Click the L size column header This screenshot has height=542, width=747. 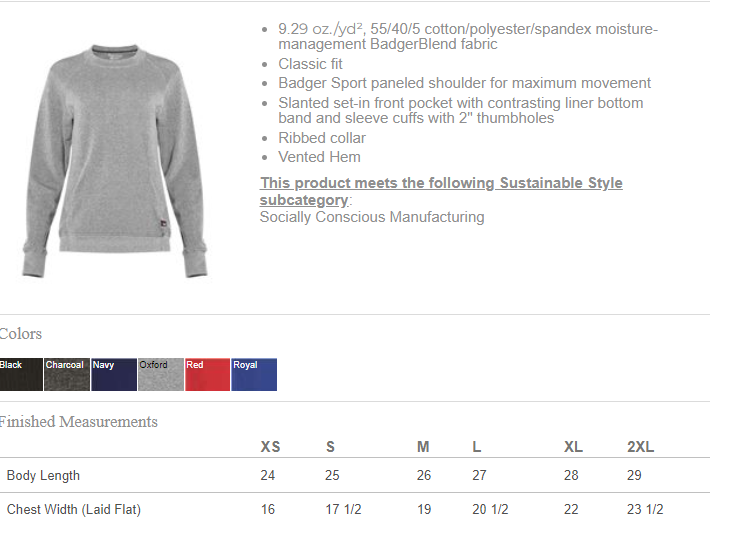coord(477,447)
